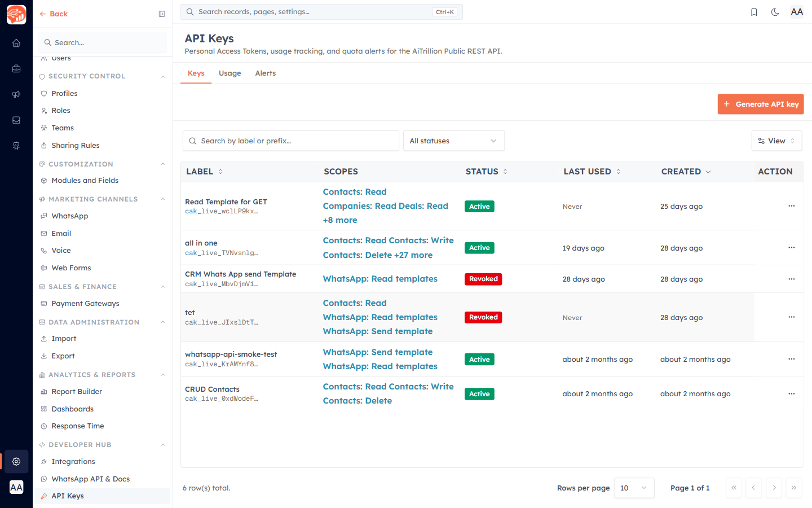Viewport: 812px width, 508px height.
Task: Open the megaphone marketing icon
Action: coord(16,94)
